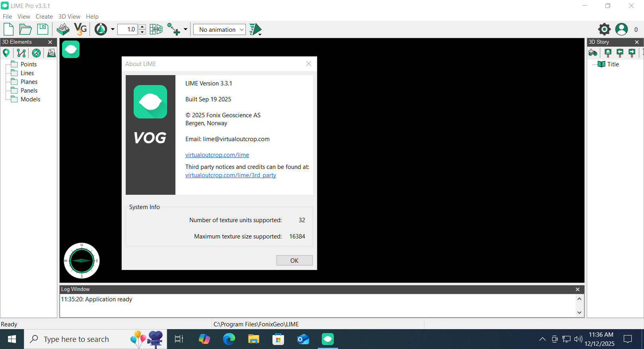Open the virtualoutcrop.com/lime/3rd_party link
The image size is (644, 349).
(x=231, y=175)
